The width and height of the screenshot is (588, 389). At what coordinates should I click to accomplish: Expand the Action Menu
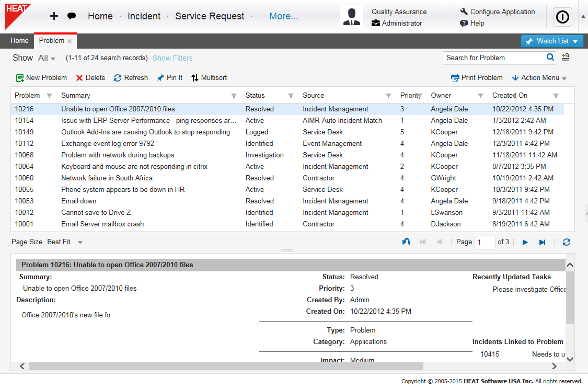click(x=539, y=77)
